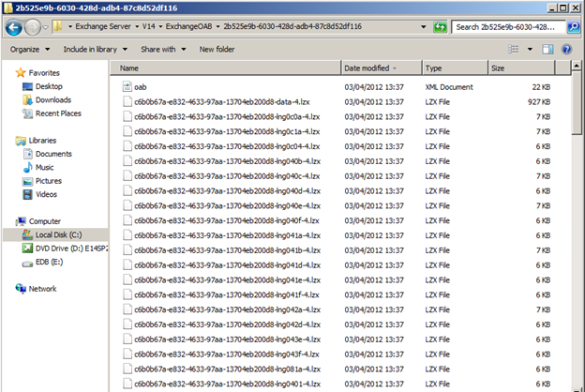Screen dimensions: 585x392
Task: Click the Forward navigation arrow
Action: pos(33,27)
